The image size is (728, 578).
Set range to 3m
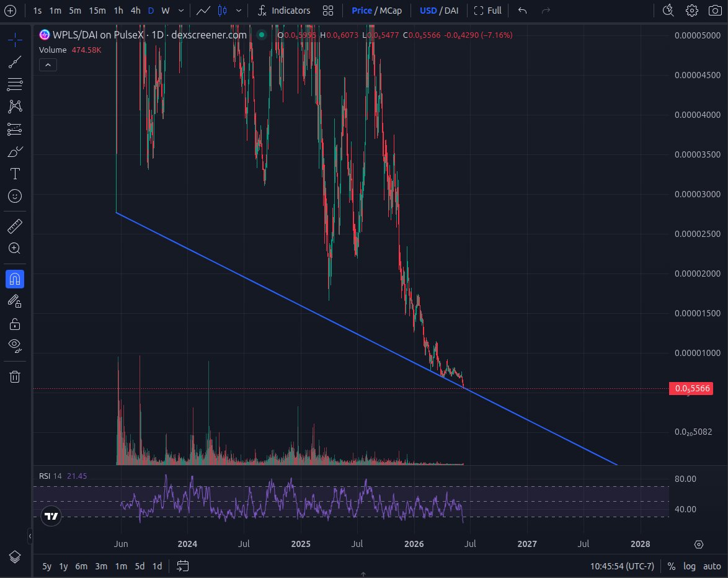click(101, 566)
